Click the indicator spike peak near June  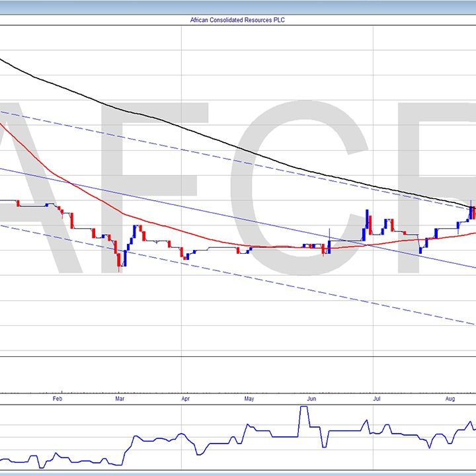point(304,408)
